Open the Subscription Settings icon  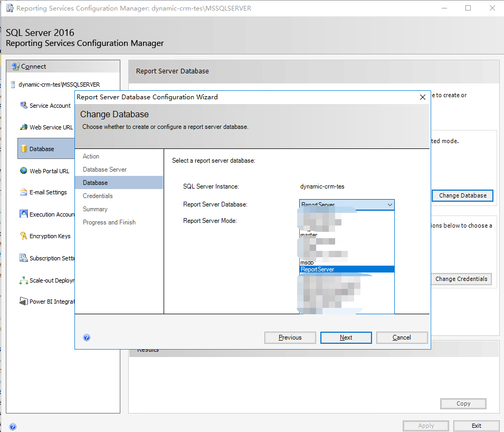point(23,258)
